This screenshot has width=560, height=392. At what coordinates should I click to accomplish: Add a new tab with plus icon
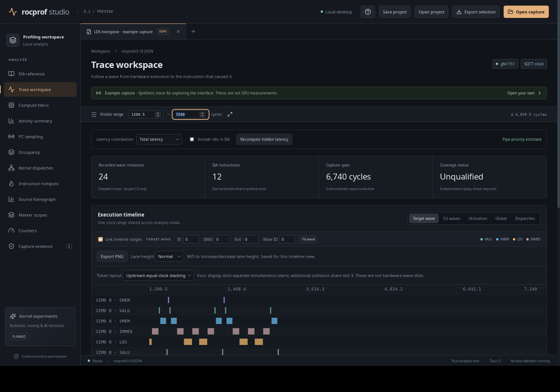click(193, 31)
